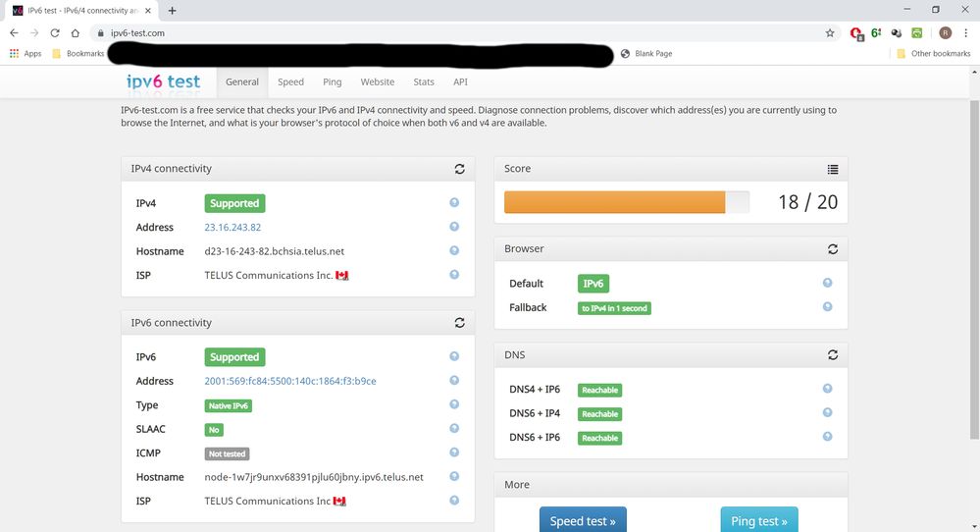Image resolution: width=980 pixels, height=532 pixels.
Task: Start the Speed test button
Action: 582,520
